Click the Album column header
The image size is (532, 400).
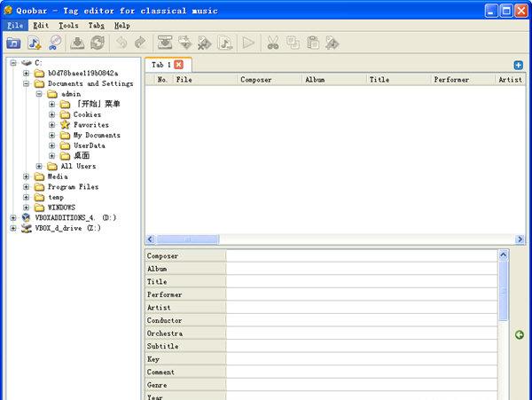[x=334, y=80]
